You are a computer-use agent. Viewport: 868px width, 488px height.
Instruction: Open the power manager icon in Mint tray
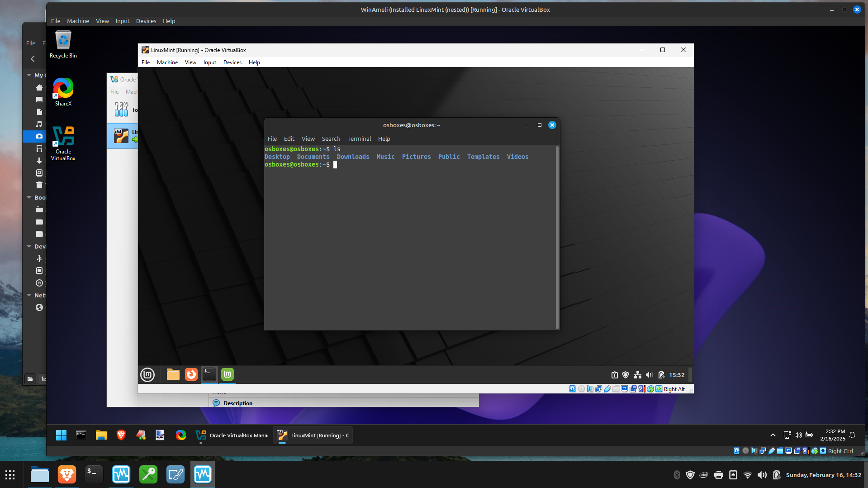(x=661, y=375)
